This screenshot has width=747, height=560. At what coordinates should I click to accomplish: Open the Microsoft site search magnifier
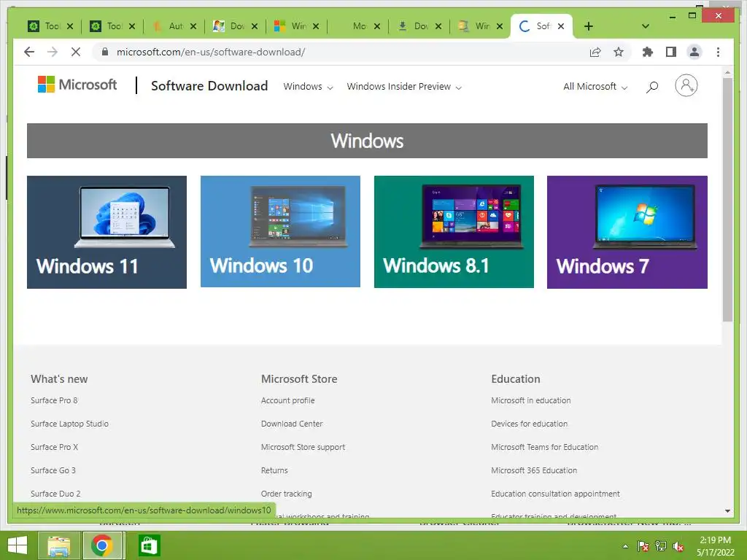(652, 87)
